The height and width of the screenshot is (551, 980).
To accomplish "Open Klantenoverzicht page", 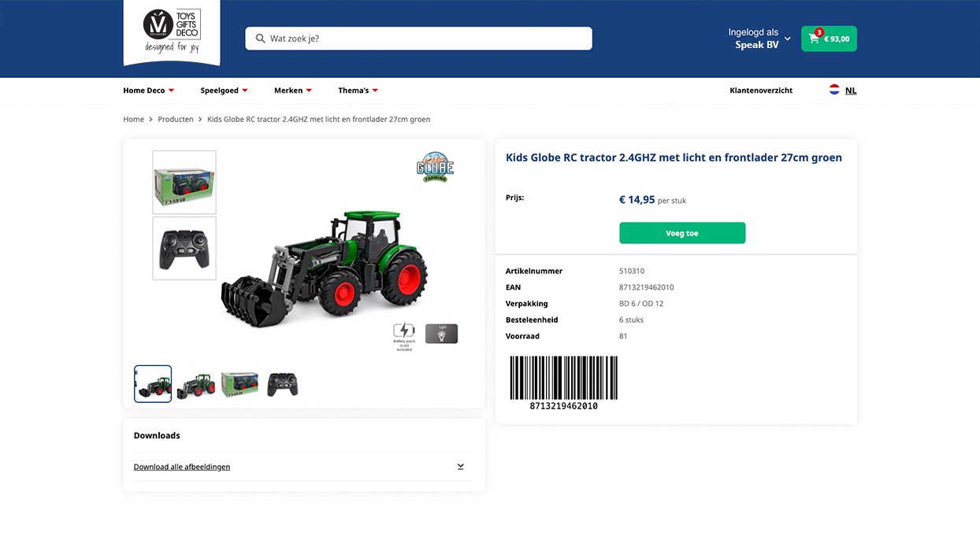I will tap(761, 91).
